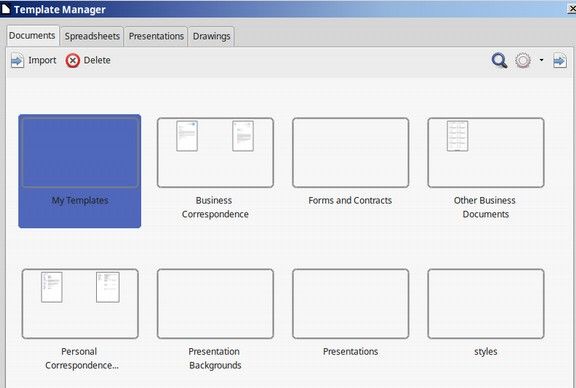
Task: Click the Personal Correspondence... label text
Action: pyautogui.click(x=82, y=358)
